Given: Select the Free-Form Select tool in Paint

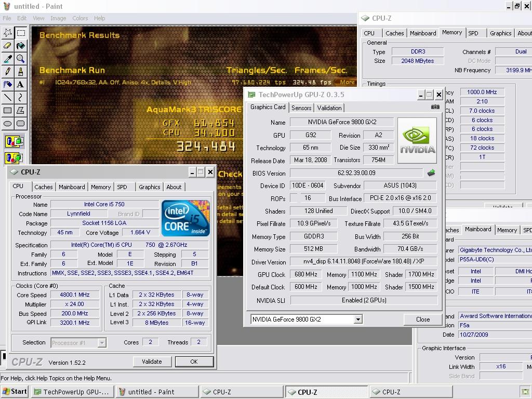Looking at the screenshot, I should pyautogui.click(x=8, y=33).
